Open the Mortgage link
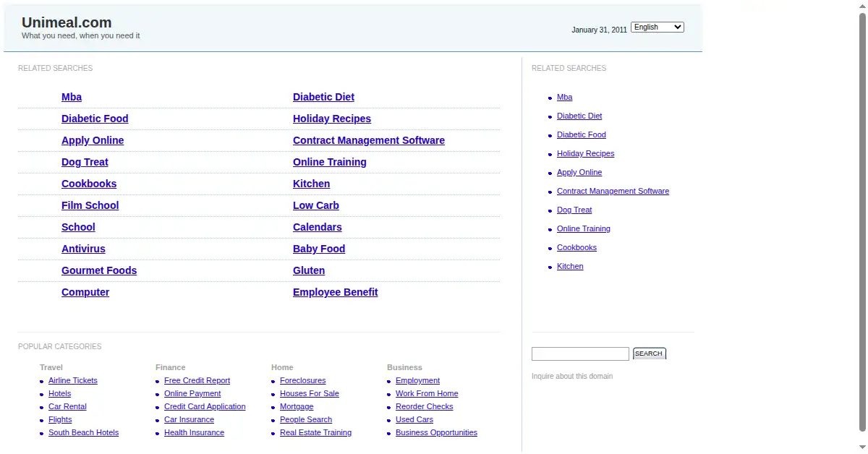The height and width of the screenshot is (454, 868). pyautogui.click(x=297, y=406)
